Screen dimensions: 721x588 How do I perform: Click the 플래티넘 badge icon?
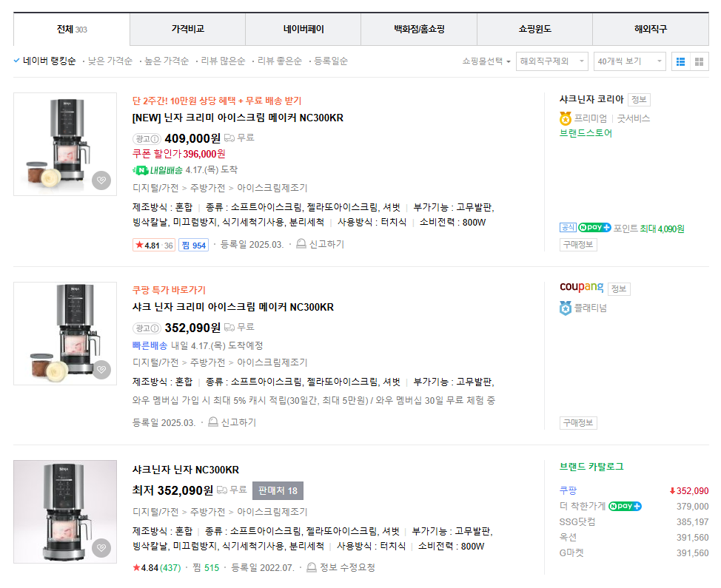coord(565,308)
